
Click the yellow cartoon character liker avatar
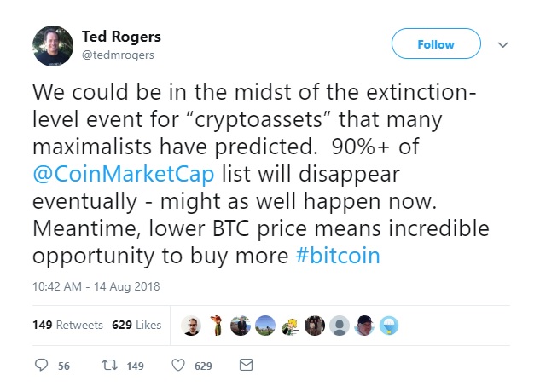pyautogui.click(x=290, y=326)
